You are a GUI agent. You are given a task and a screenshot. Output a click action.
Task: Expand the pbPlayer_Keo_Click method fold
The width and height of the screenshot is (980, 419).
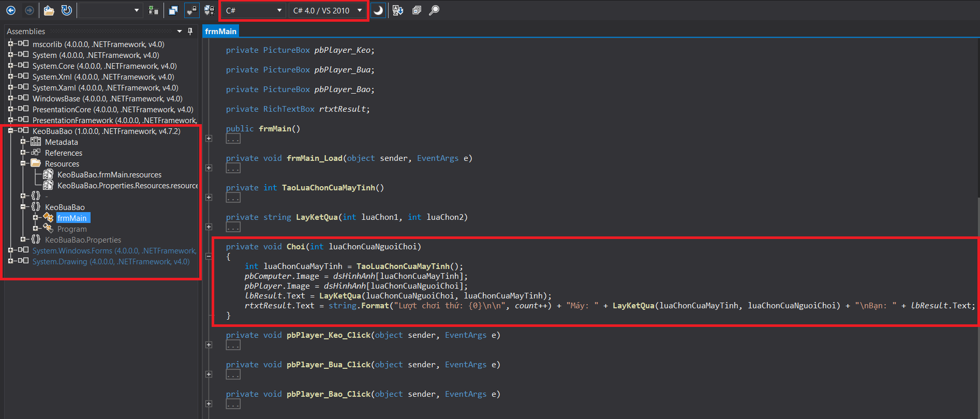click(x=209, y=345)
